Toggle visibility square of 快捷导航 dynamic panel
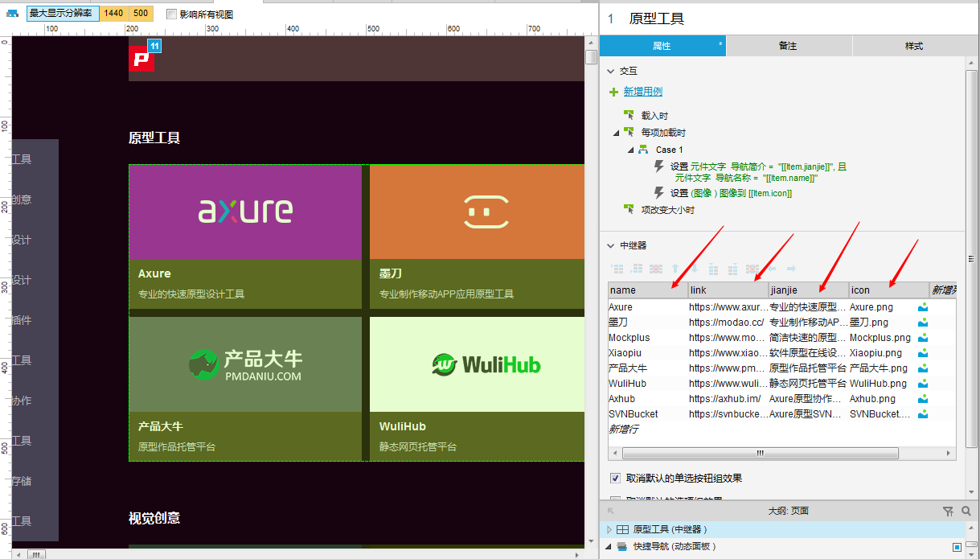The width and height of the screenshot is (980, 559). [957, 547]
